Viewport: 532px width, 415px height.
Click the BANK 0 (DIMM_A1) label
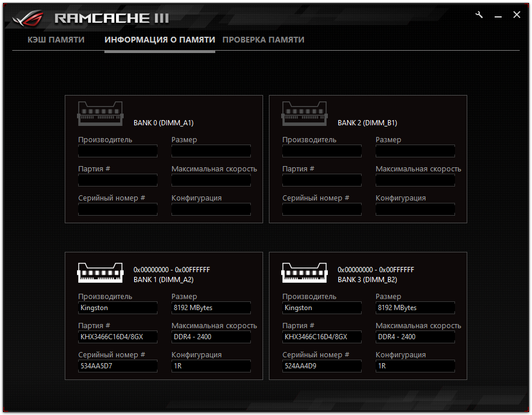pyautogui.click(x=163, y=123)
